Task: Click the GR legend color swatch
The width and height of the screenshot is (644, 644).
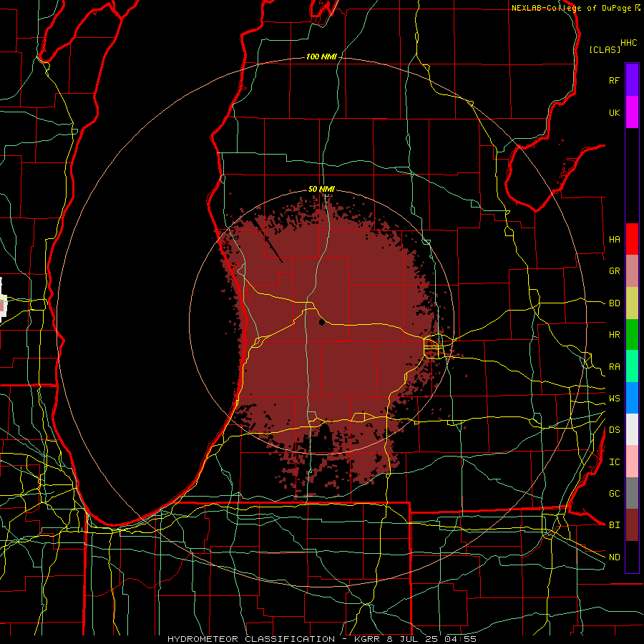Action: (632, 271)
